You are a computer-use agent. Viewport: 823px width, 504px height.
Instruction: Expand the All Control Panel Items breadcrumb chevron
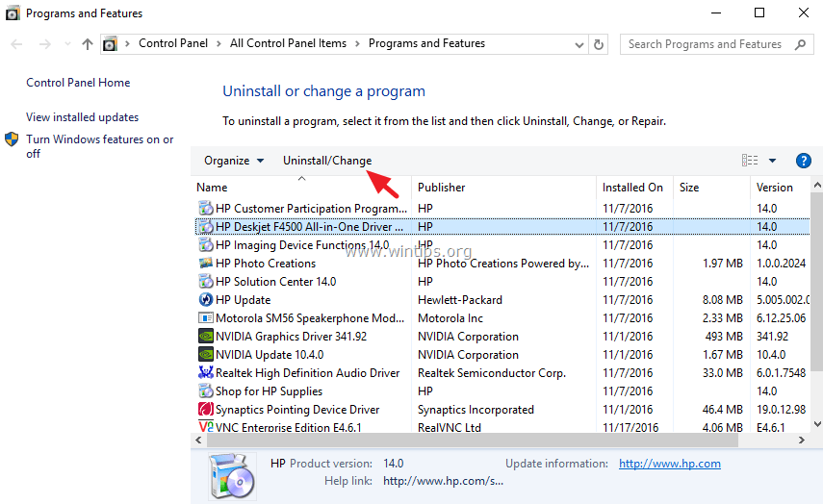tap(357, 43)
